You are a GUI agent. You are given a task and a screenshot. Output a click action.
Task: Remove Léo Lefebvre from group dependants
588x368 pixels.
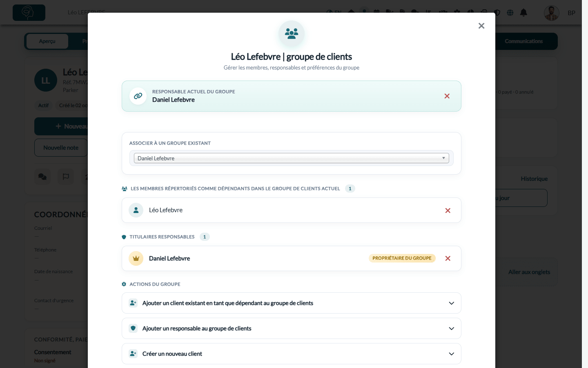[x=448, y=211]
